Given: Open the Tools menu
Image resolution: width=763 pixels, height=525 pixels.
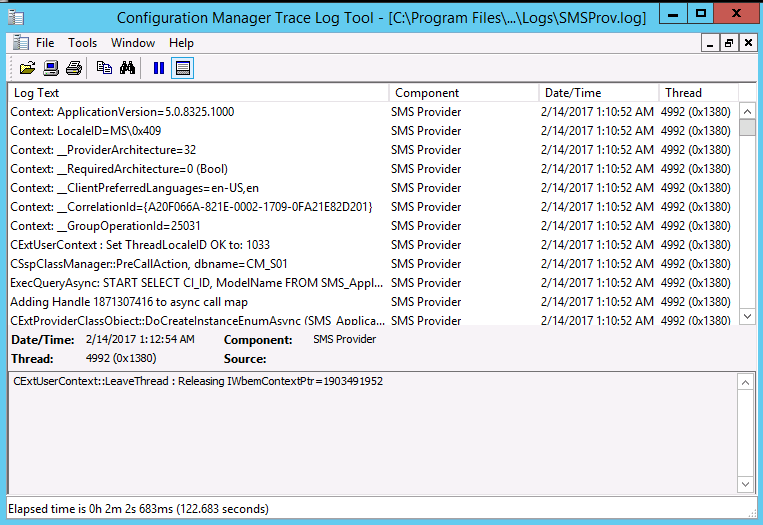Looking at the screenshot, I should tap(82, 43).
